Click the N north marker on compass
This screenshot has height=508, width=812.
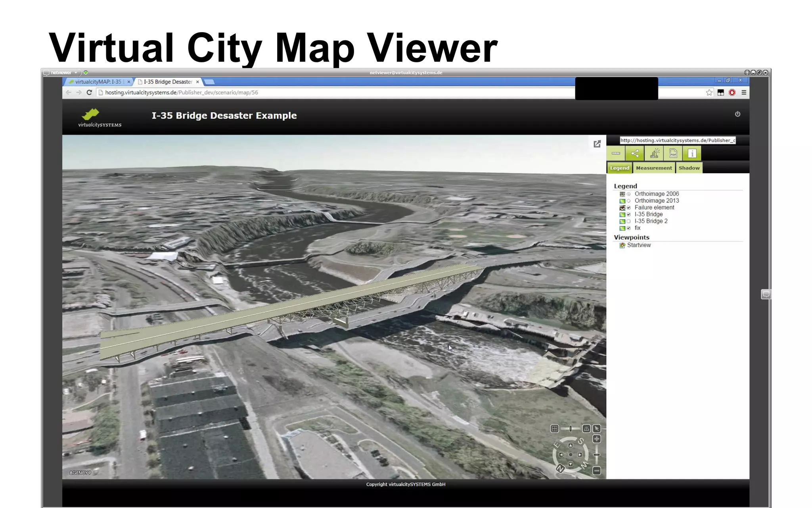[560, 469]
